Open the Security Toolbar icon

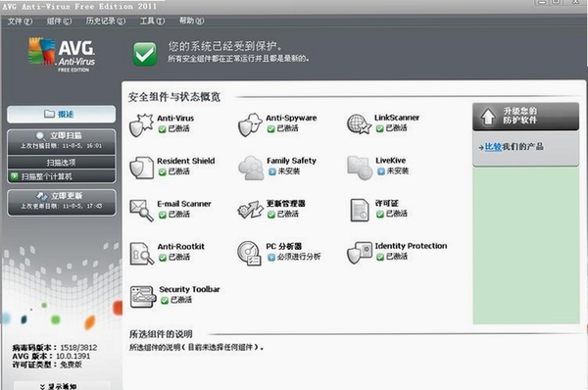click(142, 296)
